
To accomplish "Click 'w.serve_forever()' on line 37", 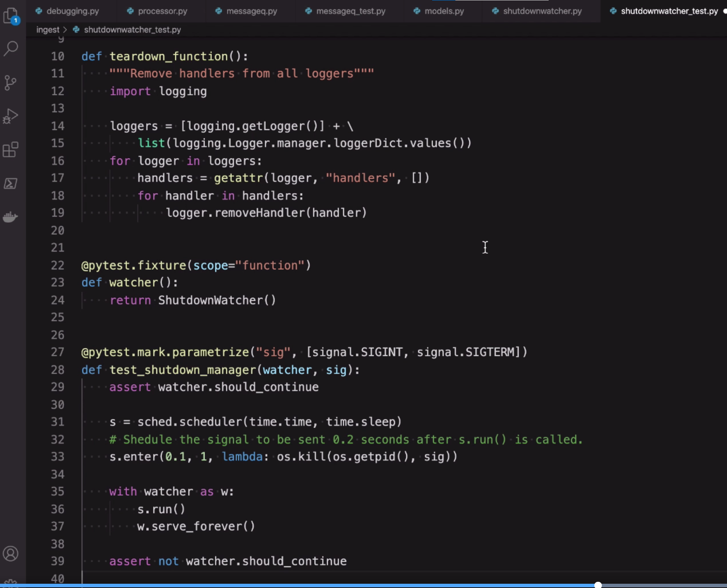I will pos(196,526).
